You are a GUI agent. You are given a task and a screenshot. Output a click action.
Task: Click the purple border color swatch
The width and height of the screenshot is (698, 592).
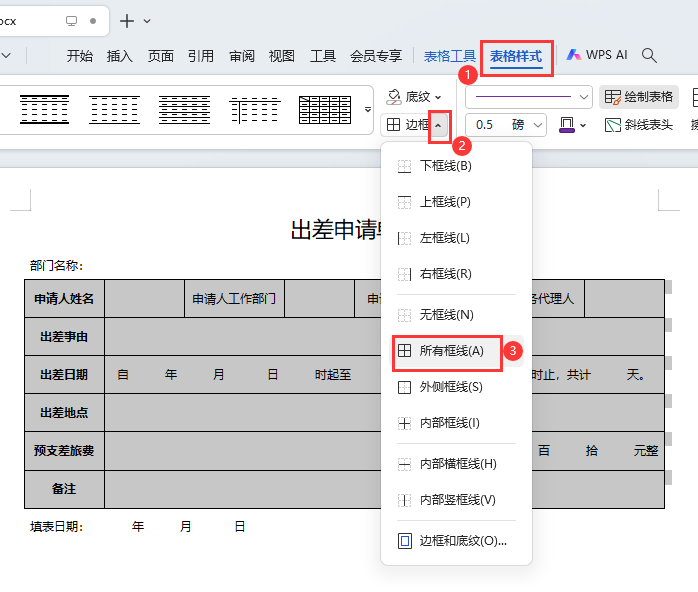(567, 125)
